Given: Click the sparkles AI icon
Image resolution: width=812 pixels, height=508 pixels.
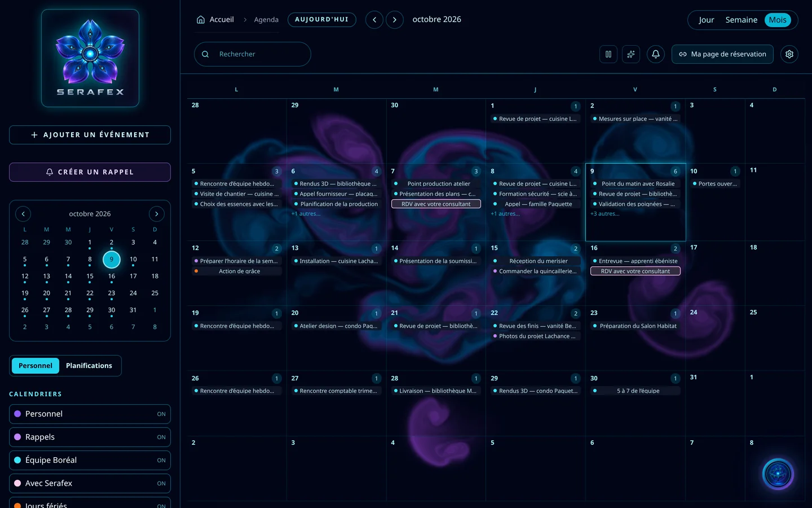Looking at the screenshot, I should 631,54.
